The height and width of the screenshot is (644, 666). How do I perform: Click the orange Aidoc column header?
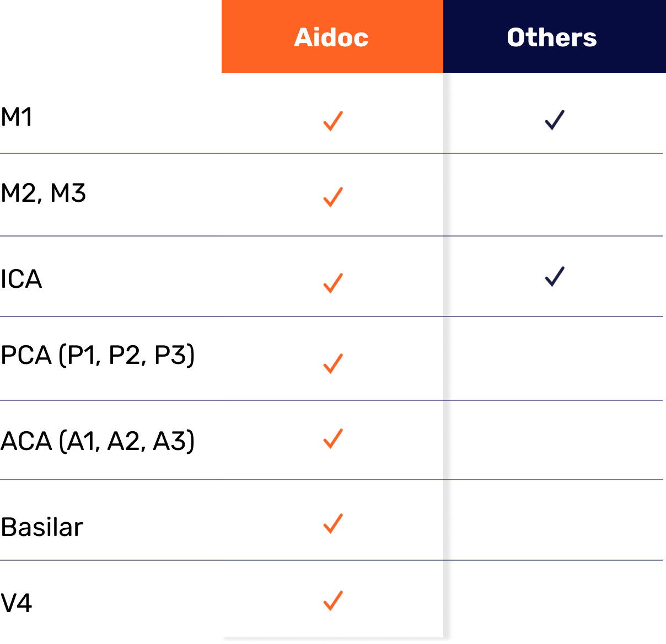click(332, 36)
